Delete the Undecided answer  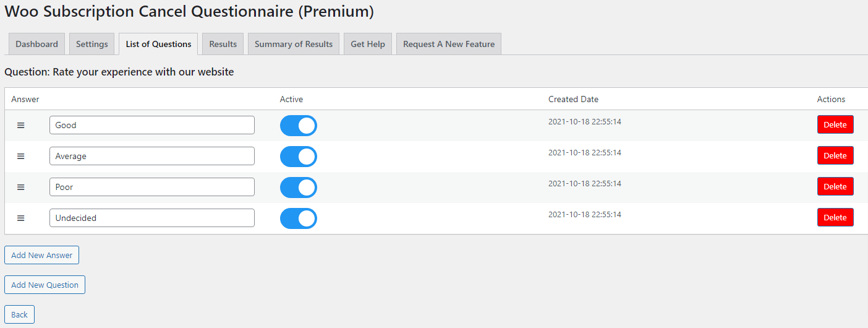835,217
